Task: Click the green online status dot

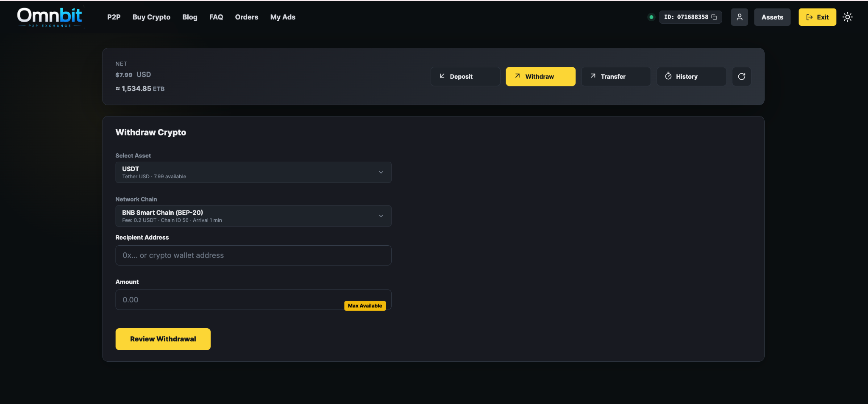Action: (x=651, y=17)
